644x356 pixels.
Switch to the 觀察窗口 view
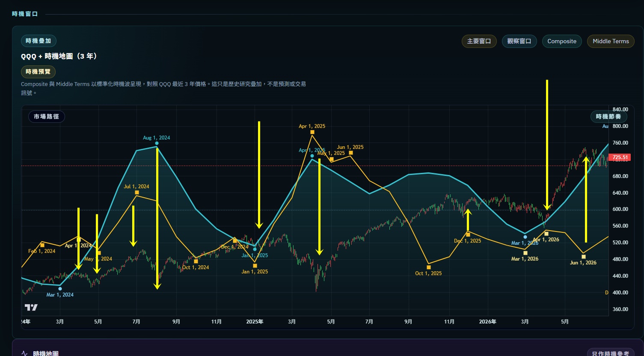click(x=519, y=41)
